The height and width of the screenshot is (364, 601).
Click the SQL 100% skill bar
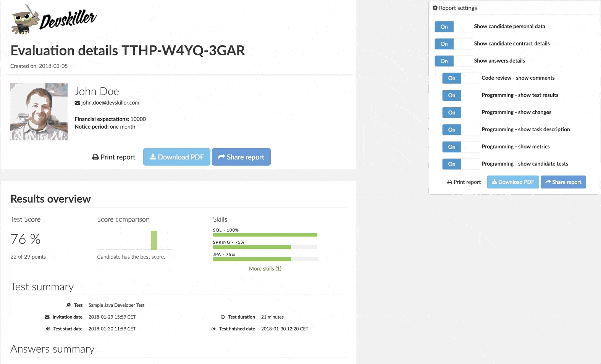click(x=265, y=235)
